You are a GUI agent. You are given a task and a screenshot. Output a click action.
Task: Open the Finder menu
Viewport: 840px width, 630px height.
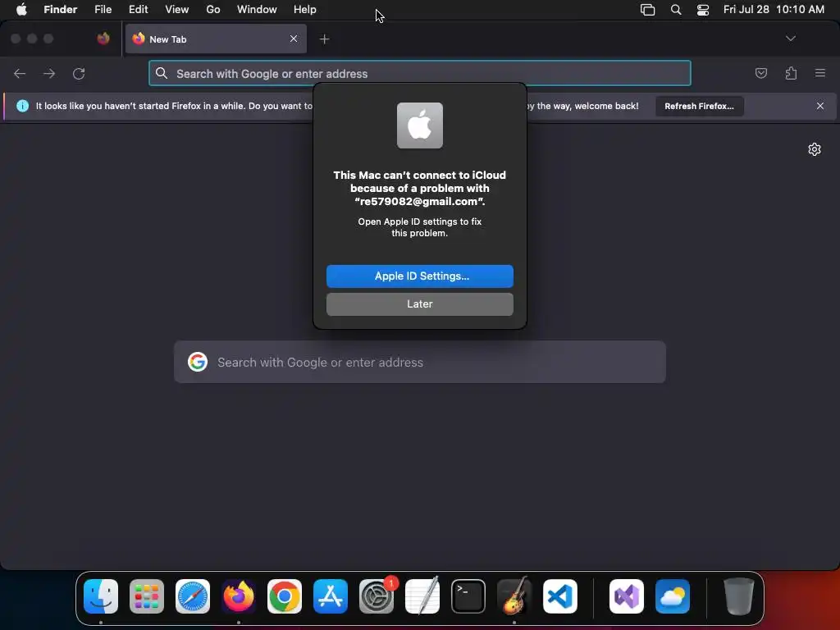[60, 10]
